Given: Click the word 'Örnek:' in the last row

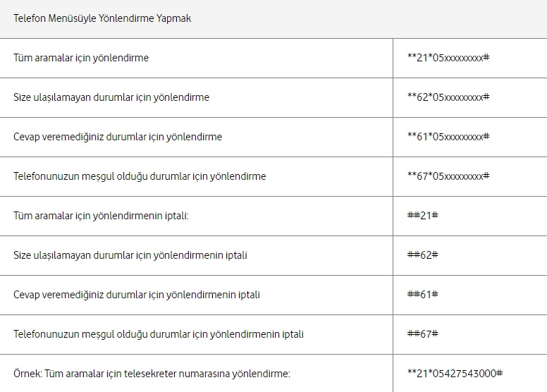Looking at the screenshot, I should tap(27, 374).
